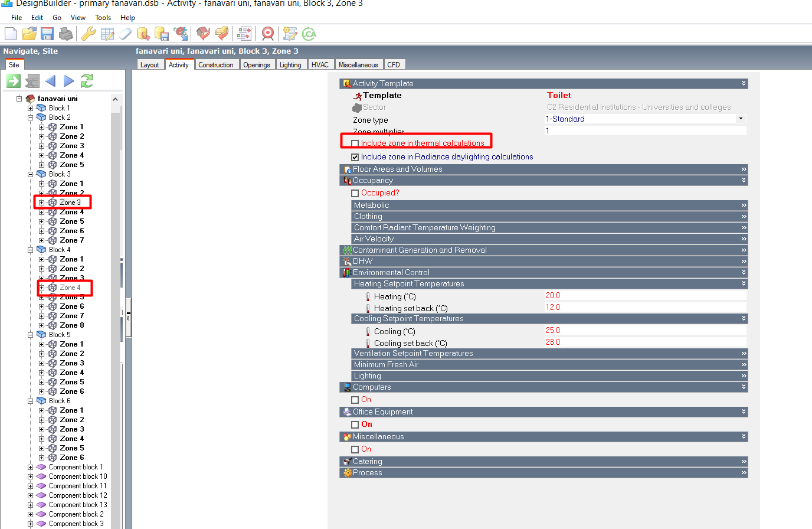The width and height of the screenshot is (812, 529).
Task: Turn on the Computers checkbox
Action: pos(355,400)
